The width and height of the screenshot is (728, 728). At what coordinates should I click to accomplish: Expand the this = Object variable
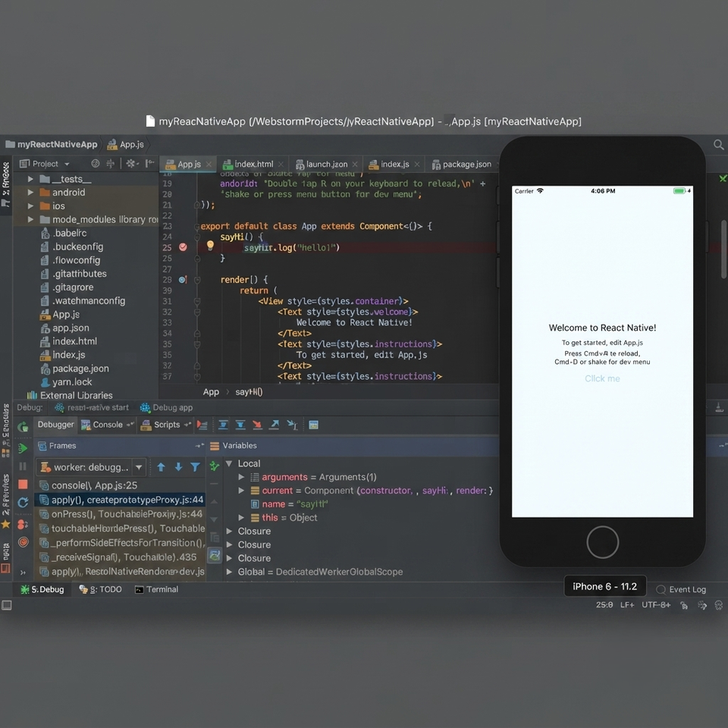point(241,517)
